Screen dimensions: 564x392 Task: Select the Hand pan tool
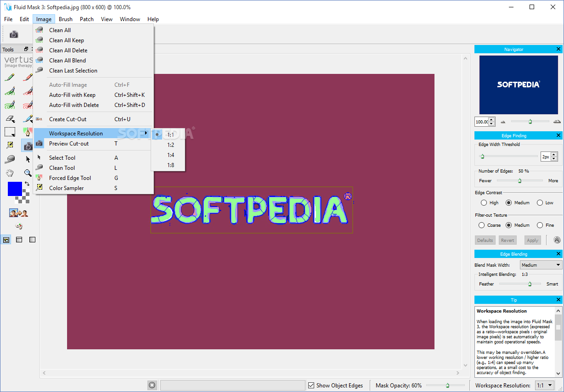[10, 173]
